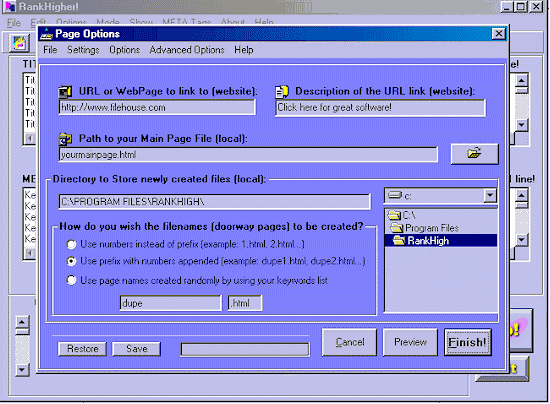
Task: Click the URL or WebPage label icon
Action: pyautogui.click(x=65, y=92)
